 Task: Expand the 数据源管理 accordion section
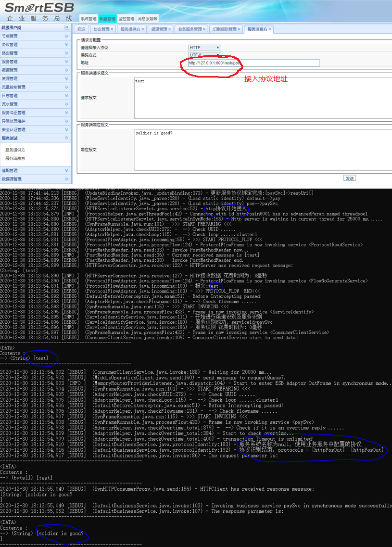(67, 179)
